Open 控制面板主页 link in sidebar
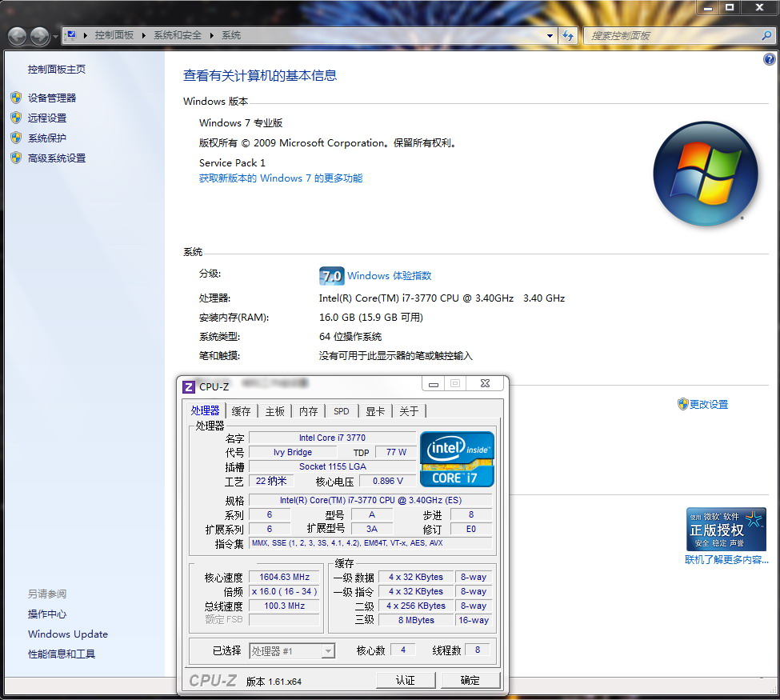The height and width of the screenshot is (700, 780). coord(57,69)
